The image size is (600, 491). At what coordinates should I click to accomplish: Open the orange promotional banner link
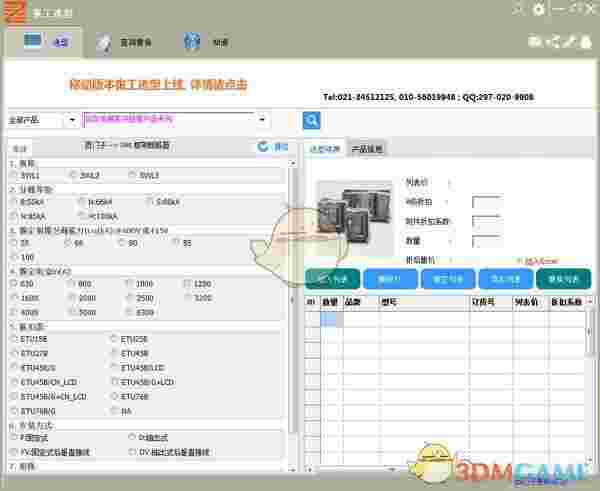[158, 85]
